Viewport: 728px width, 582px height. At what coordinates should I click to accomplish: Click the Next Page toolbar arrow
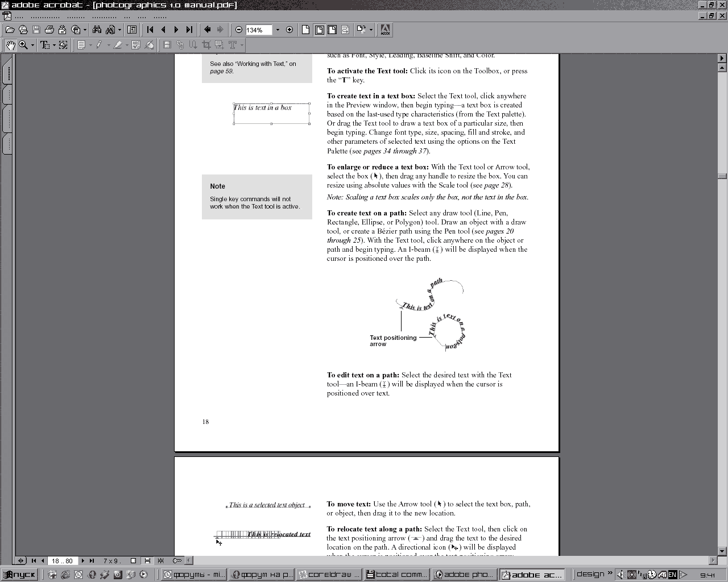176,30
